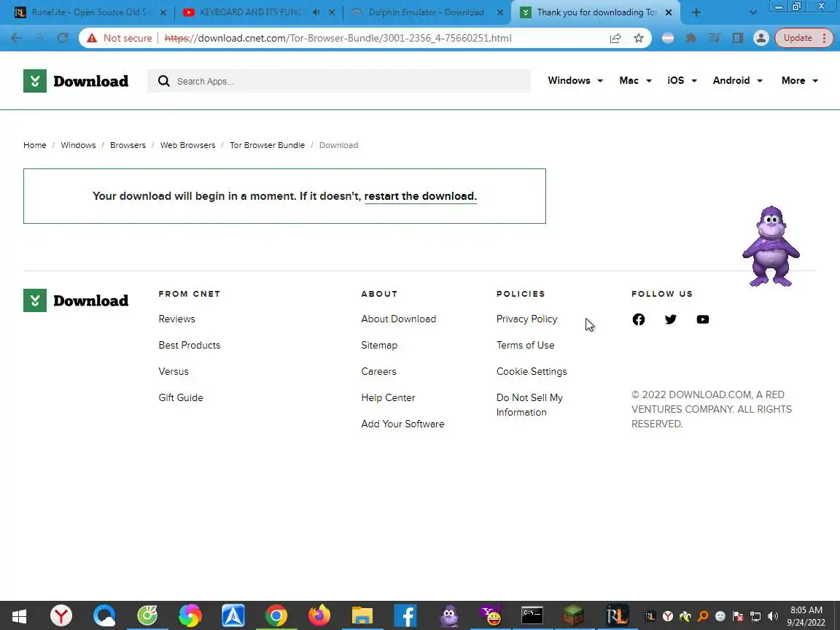Click the Chrome Update button
840x630 pixels.
tap(804, 38)
